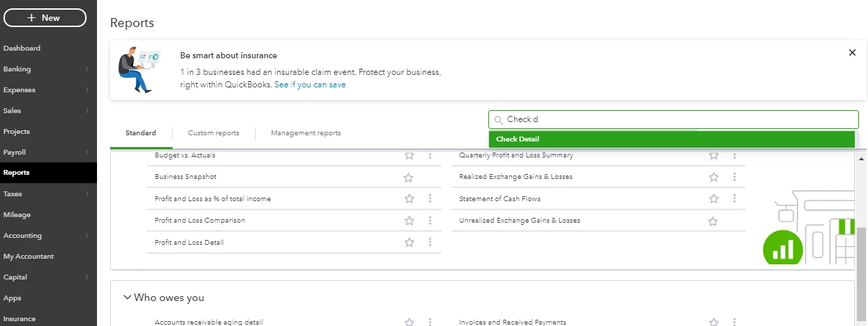Select Reports in the sidebar
This screenshot has height=326, width=868.
[x=17, y=173]
